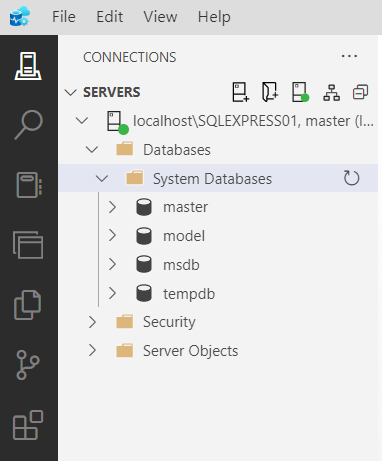382x461 pixels.
Task: Open the Connections view in activity bar
Action: [28, 66]
